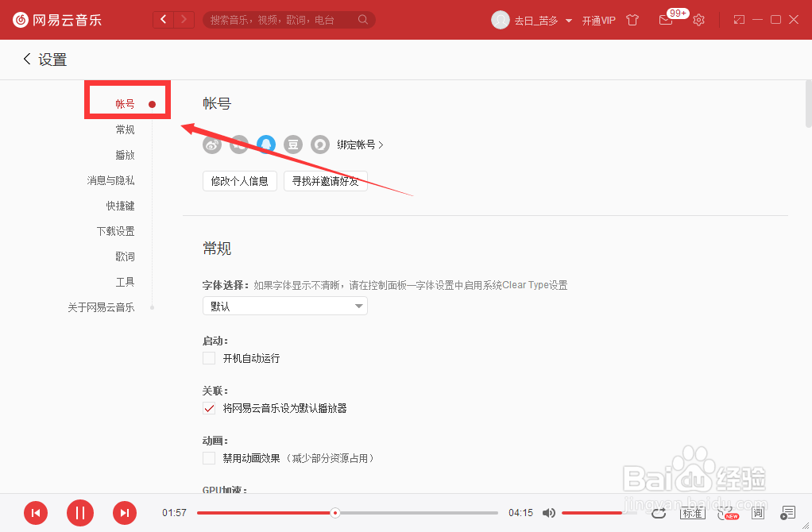Expand the username dropdown arrow
This screenshot has width=812, height=532.
coord(569,21)
